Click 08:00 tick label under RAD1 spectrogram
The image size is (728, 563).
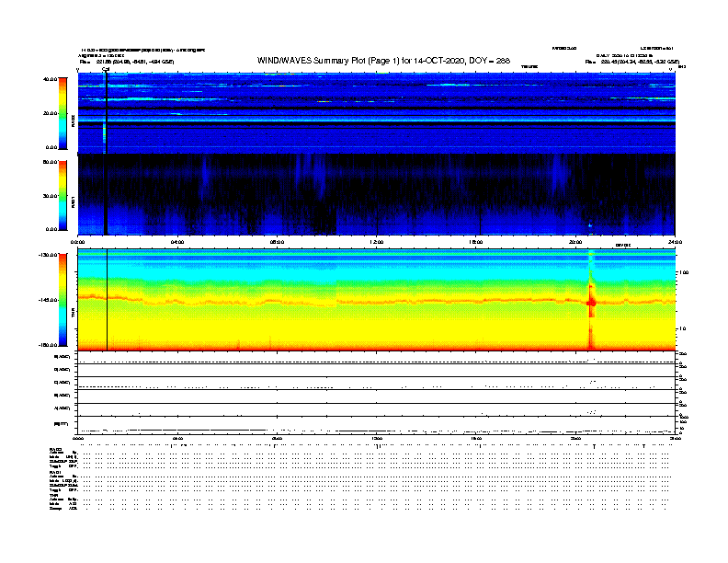point(277,242)
